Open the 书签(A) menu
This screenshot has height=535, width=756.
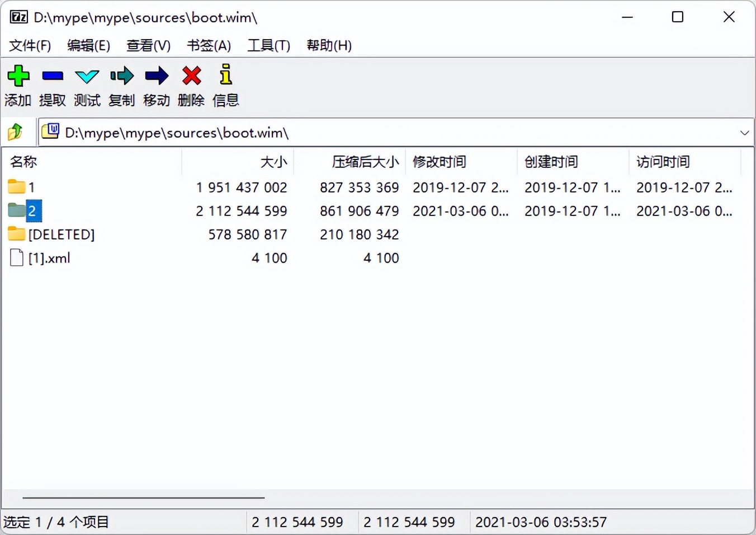click(x=208, y=45)
